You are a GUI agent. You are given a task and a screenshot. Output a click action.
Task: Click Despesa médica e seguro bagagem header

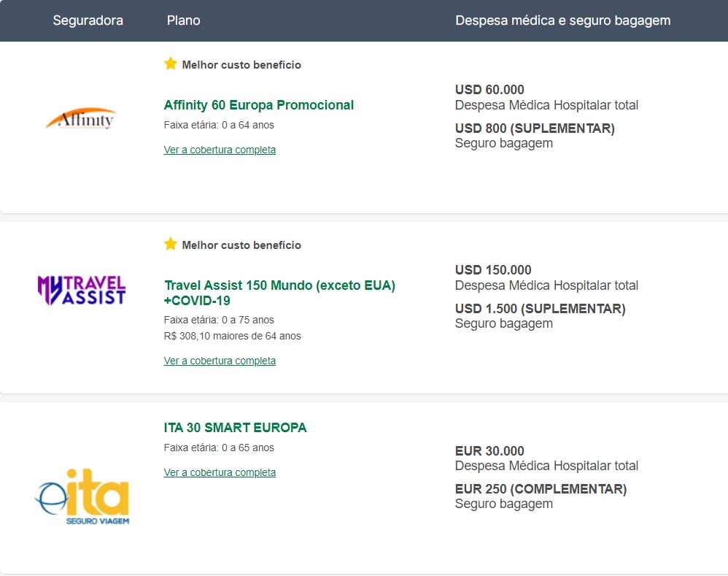562,20
